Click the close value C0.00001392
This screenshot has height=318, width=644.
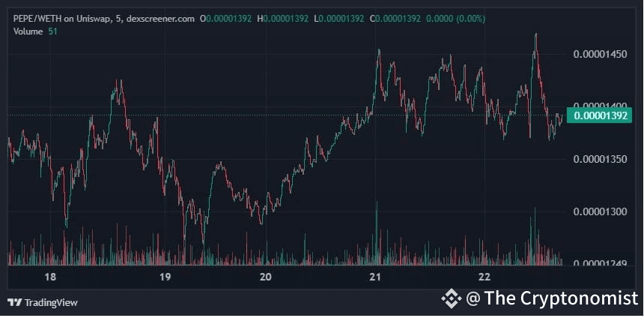click(x=395, y=19)
